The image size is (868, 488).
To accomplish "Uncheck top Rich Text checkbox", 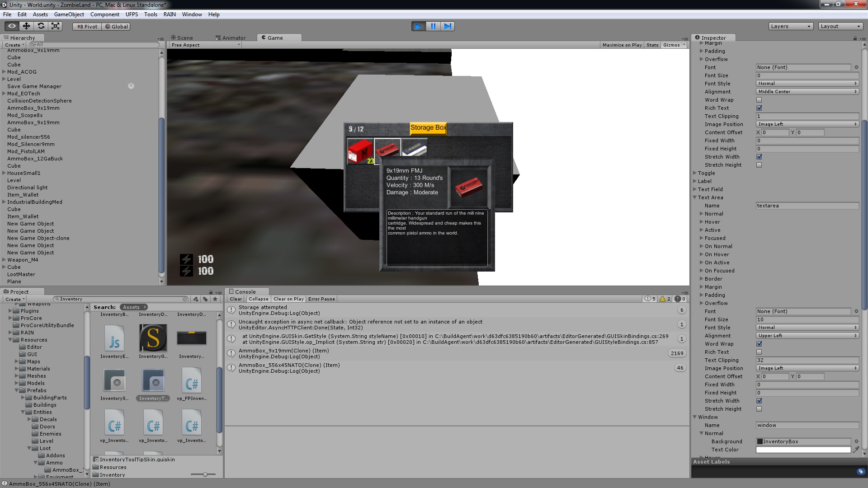I will click(x=759, y=108).
